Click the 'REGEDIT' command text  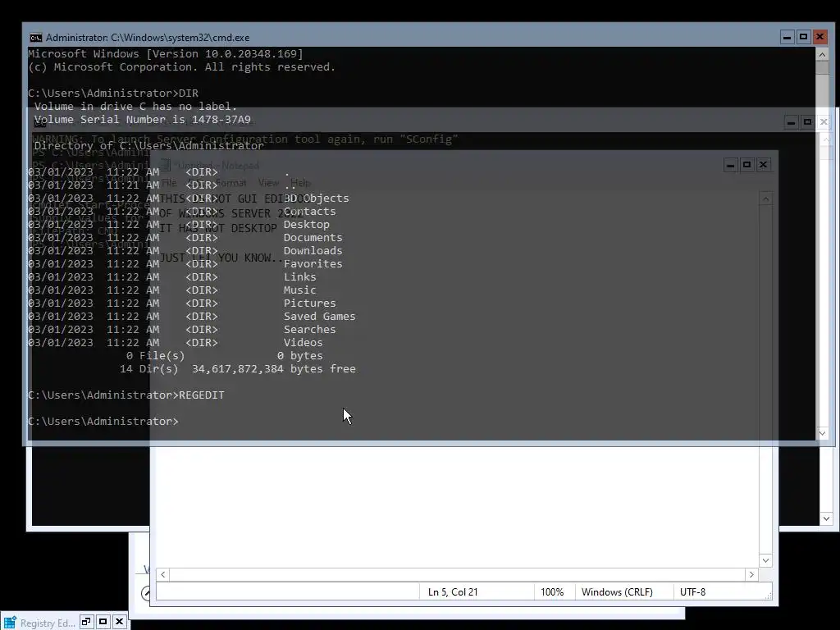(202, 395)
